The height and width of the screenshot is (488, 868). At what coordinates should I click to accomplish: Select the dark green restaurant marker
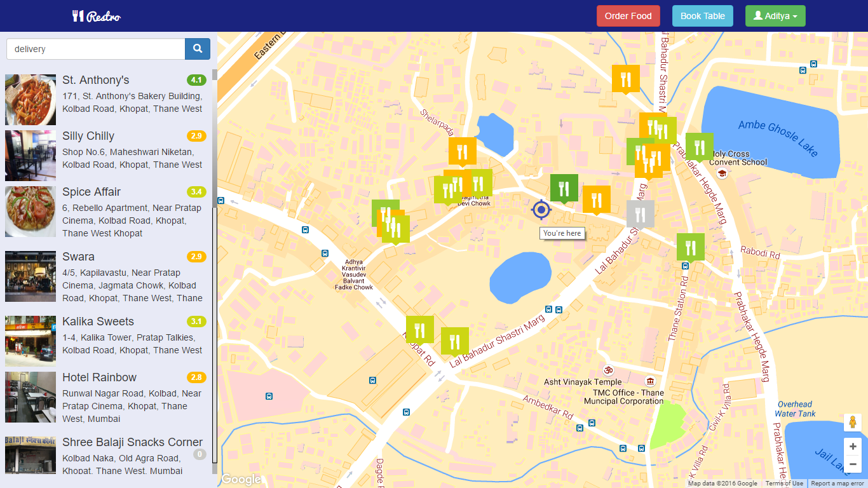pyautogui.click(x=564, y=189)
